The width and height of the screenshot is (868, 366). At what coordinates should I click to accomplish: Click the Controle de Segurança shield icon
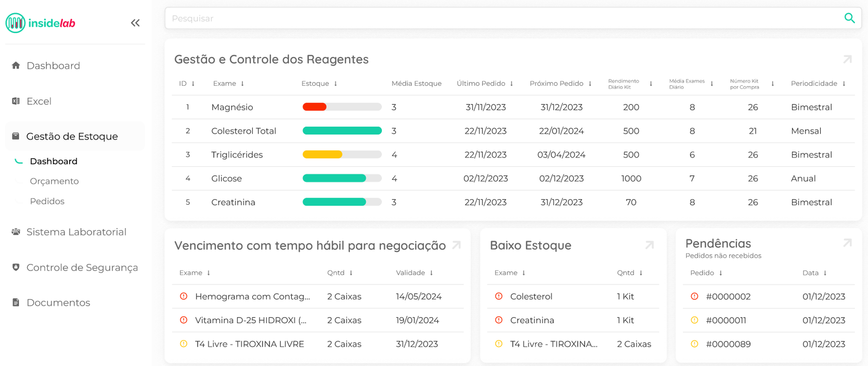click(x=16, y=267)
